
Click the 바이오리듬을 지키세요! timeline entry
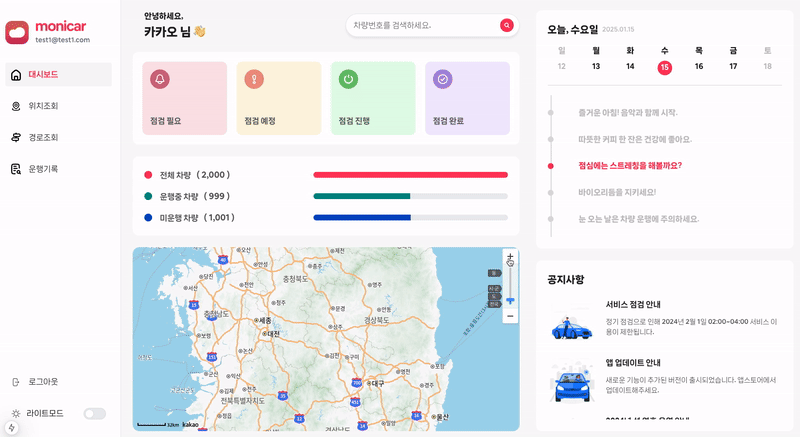coord(617,192)
